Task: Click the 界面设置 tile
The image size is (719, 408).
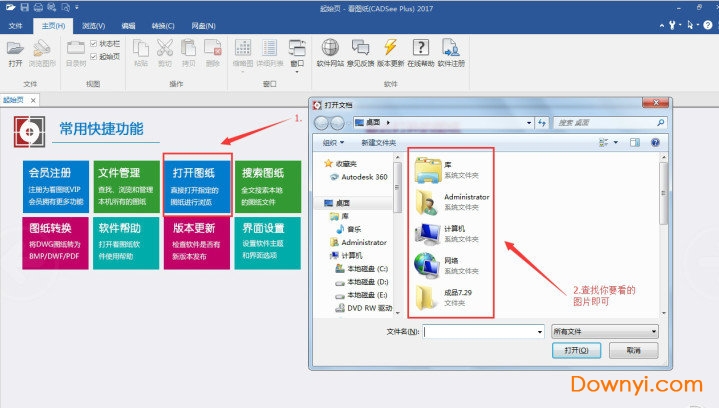Action: (268, 243)
